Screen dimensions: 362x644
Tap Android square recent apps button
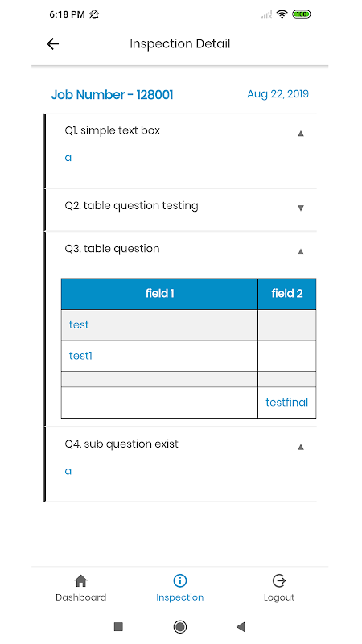pyautogui.click(x=118, y=626)
